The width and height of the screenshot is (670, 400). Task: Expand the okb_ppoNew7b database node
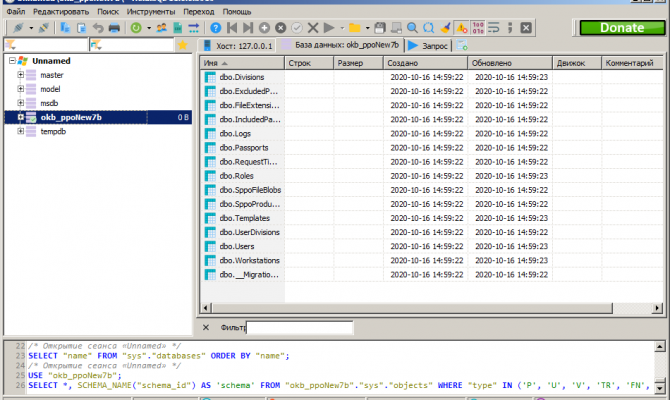pyautogui.click(x=21, y=117)
